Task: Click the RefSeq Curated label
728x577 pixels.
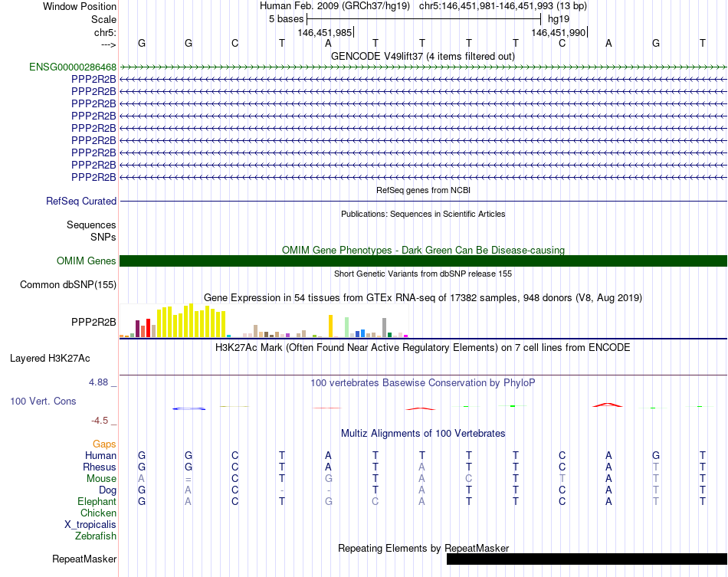Action: [80, 201]
